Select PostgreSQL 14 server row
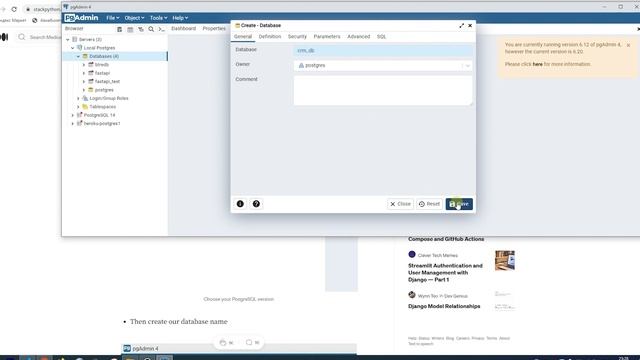Viewport: 640px width, 360px height. [x=99, y=115]
